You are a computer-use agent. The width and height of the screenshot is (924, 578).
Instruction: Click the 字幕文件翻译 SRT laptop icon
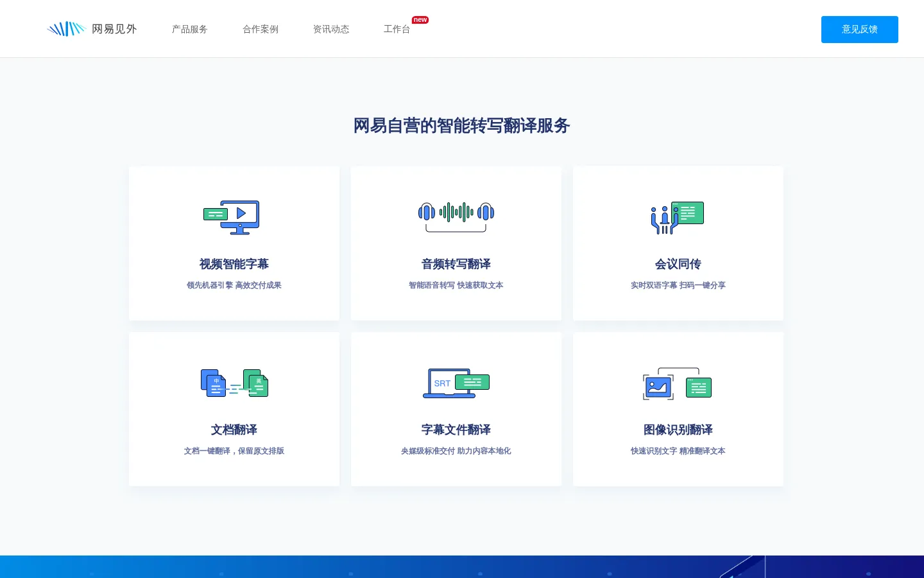click(x=456, y=383)
